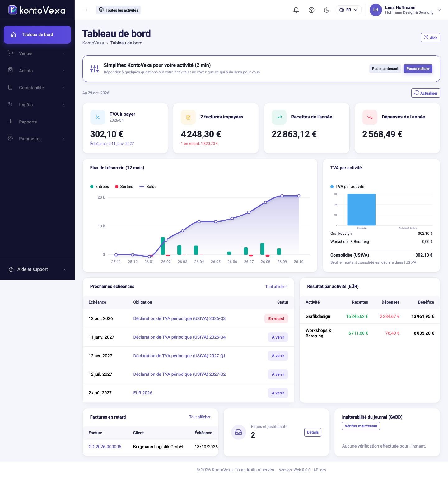Open Rapports in the sidebar
The image size is (448, 478).
point(37,122)
